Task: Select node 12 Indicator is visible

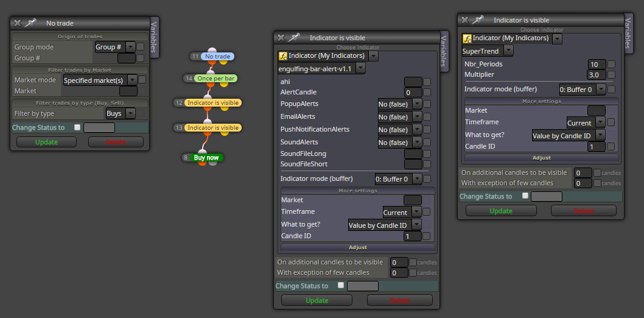Action: [x=213, y=103]
